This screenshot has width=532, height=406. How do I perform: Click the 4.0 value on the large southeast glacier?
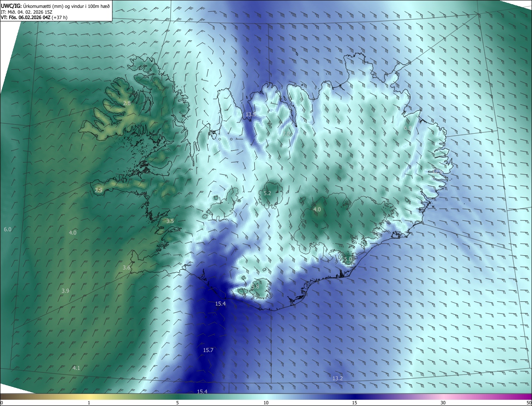[x=317, y=210]
